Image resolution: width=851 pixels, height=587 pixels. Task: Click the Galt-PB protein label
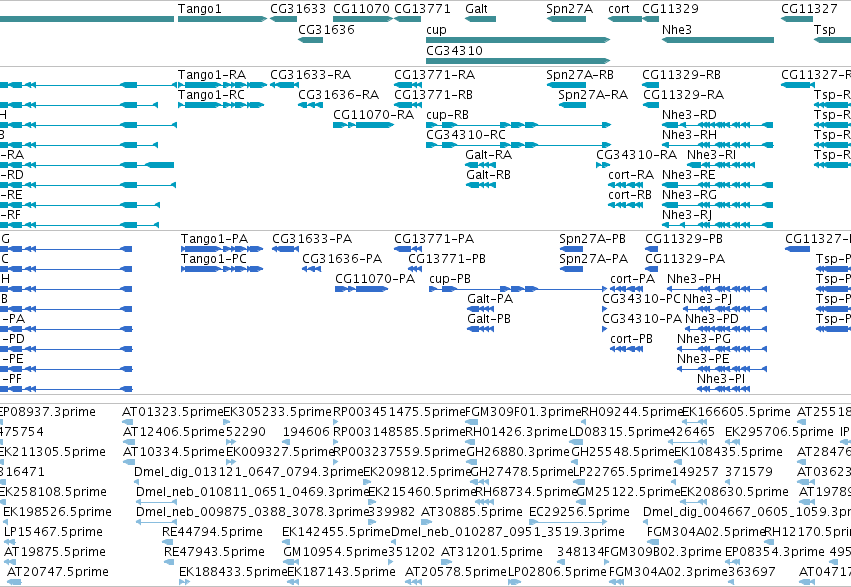(489, 319)
